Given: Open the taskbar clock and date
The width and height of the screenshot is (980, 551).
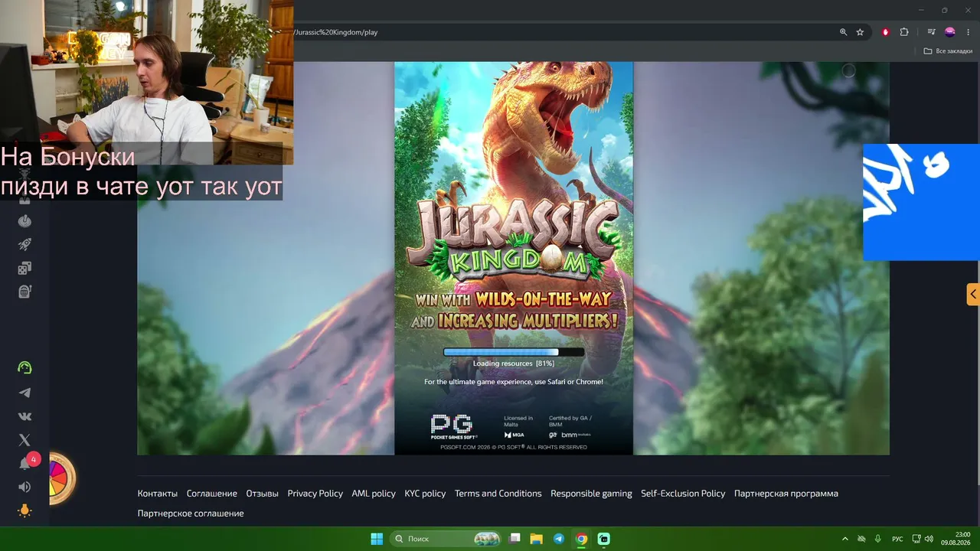Looking at the screenshot, I should click(x=955, y=539).
